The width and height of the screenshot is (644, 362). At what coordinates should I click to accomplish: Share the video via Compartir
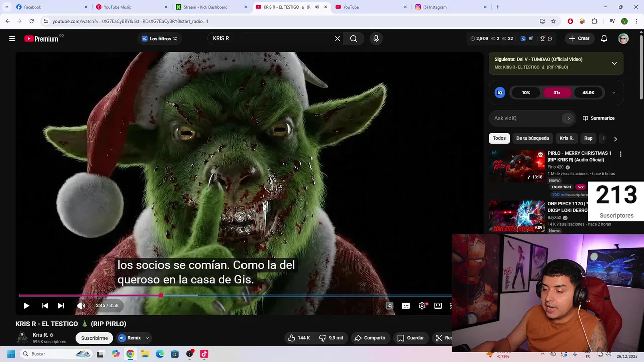[370, 338]
